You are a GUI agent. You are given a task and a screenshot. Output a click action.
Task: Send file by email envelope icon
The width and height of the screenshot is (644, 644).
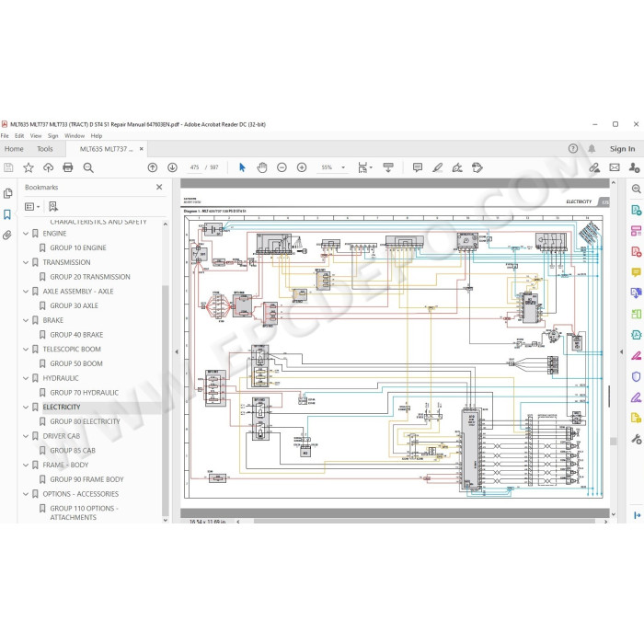click(x=615, y=167)
